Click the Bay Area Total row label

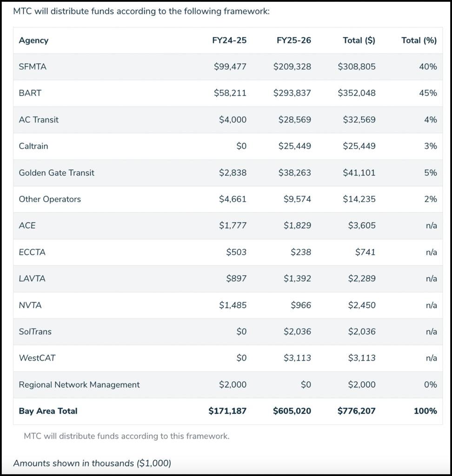pos(48,411)
